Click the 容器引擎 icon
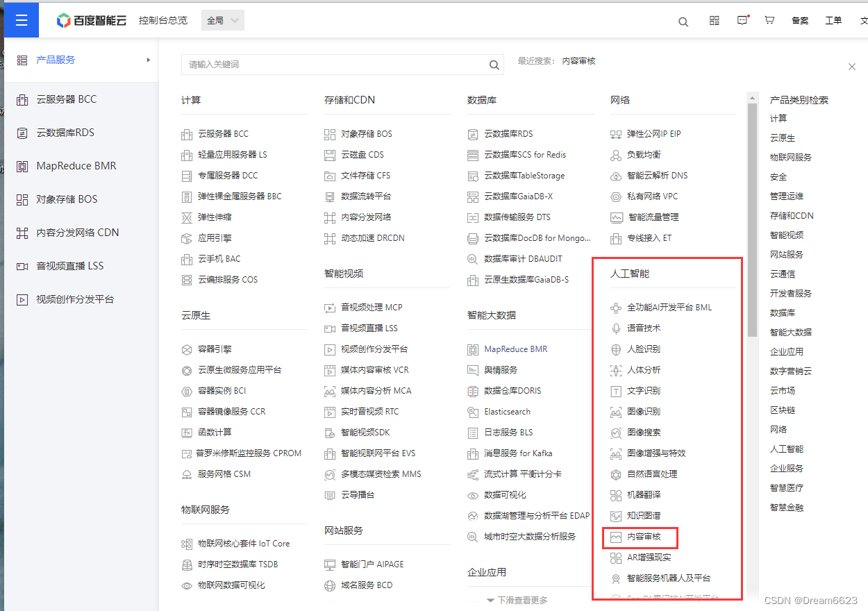Screen dimensions: 868x611 (187, 349)
